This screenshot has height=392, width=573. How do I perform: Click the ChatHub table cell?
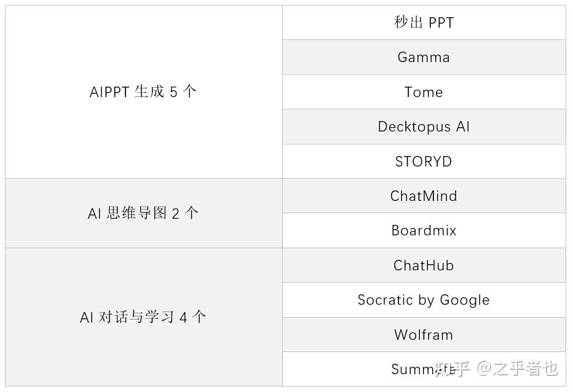424,265
